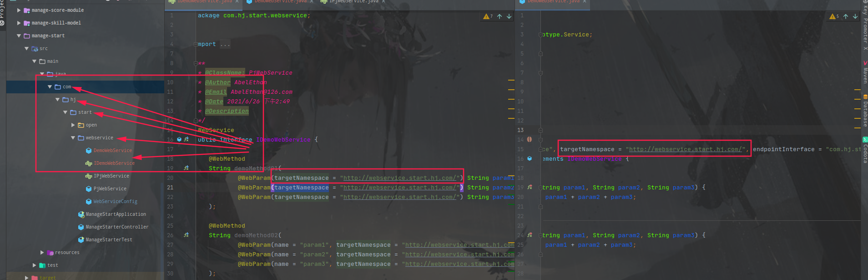Click the gutter icon on line 19 demoMethod01

[186, 168]
